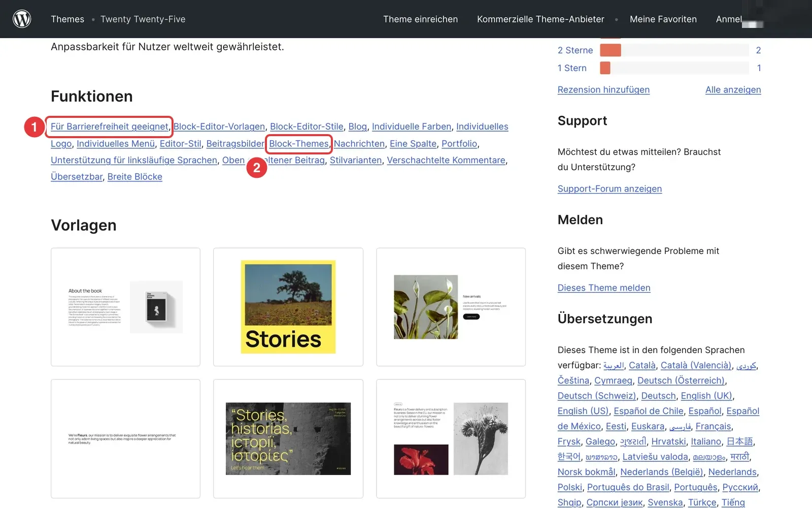
Task: Click 'Dieses Theme melden' link
Action: pyautogui.click(x=604, y=288)
